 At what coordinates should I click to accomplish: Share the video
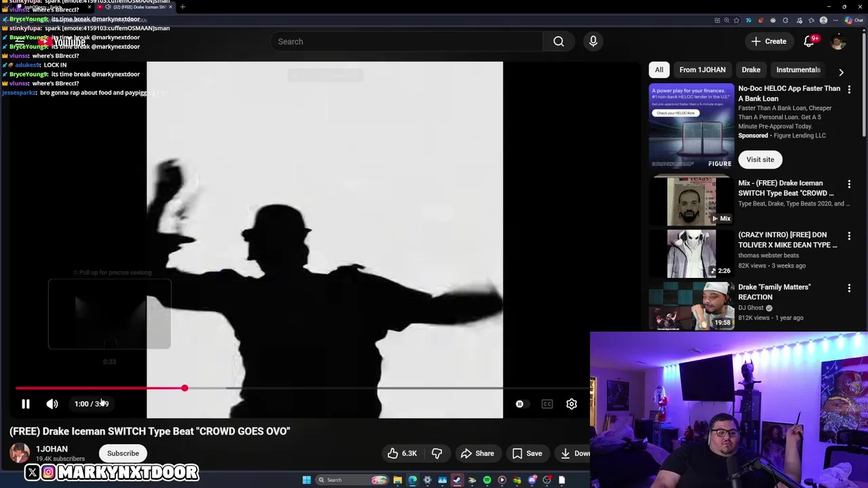pyautogui.click(x=477, y=453)
